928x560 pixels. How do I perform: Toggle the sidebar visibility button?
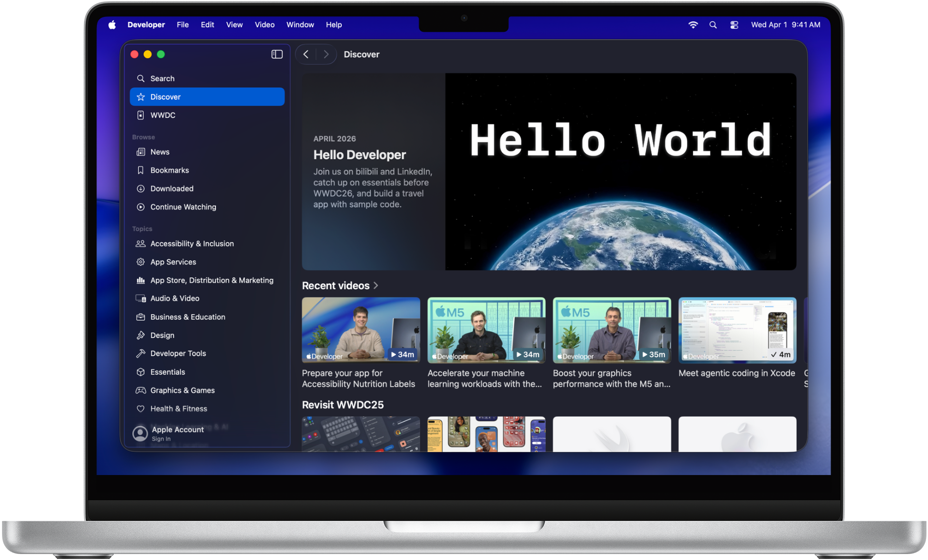coord(277,54)
